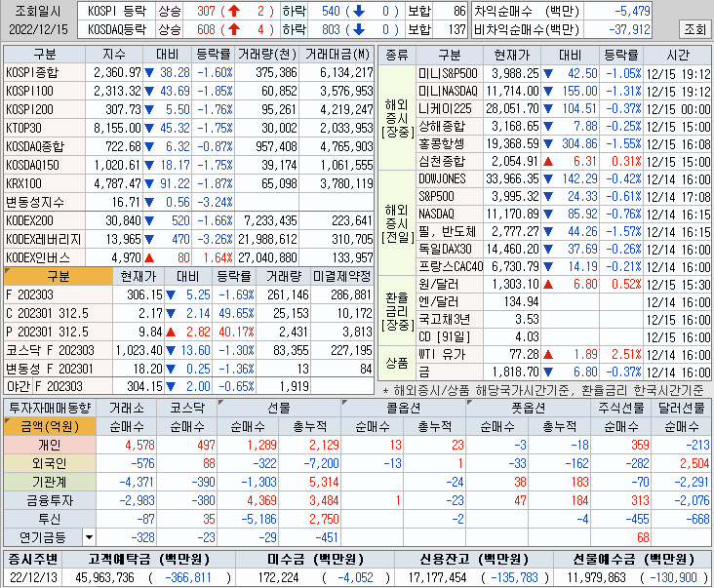Screen dimensions: 714x588
Task: Select the 엔/달러 row
Action: (x=564, y=302)
